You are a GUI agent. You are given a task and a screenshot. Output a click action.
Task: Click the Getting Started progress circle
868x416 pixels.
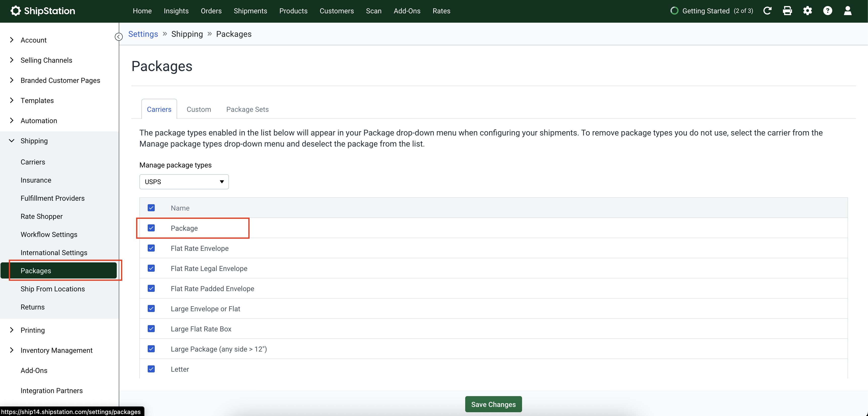(x=674, y=11)
